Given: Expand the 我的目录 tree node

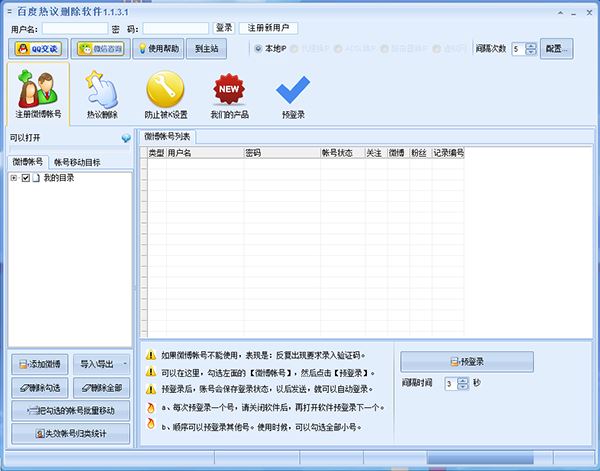Looking at the screenshot, I should [x=14, y=178].
